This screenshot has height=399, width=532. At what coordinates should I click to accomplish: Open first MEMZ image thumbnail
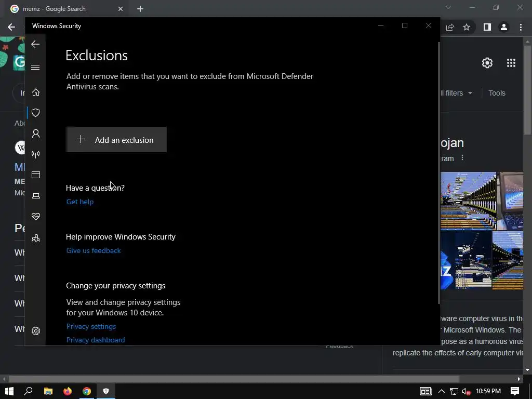(468, 201)
